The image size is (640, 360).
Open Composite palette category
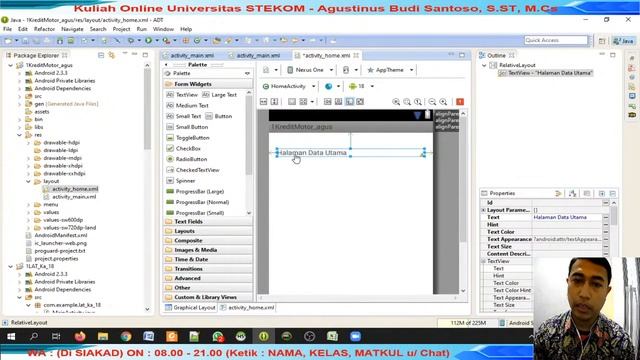click(208, 241)
